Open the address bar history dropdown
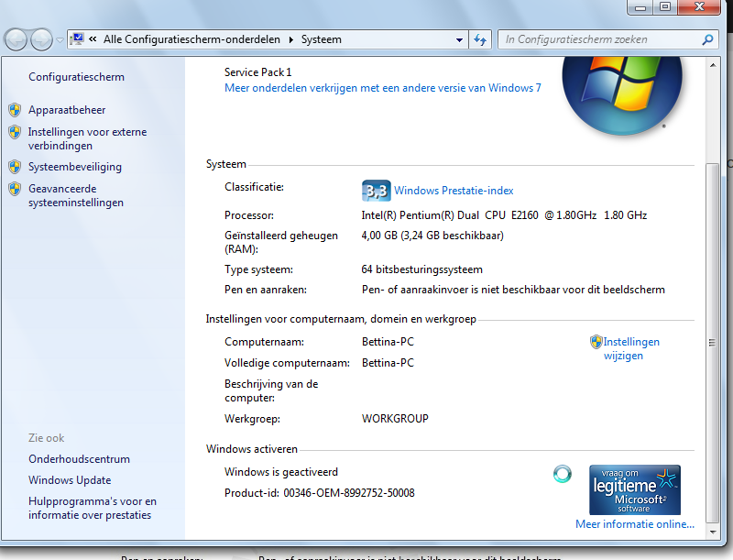This screenshot has width=733, height=560. [x=459, y=39]
